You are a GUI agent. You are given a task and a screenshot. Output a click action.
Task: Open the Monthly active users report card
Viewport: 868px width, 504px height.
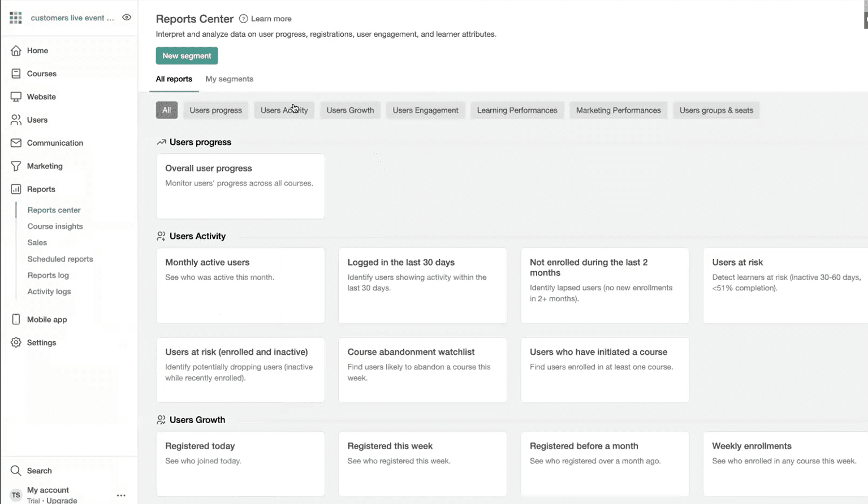(x=240, y=285)
